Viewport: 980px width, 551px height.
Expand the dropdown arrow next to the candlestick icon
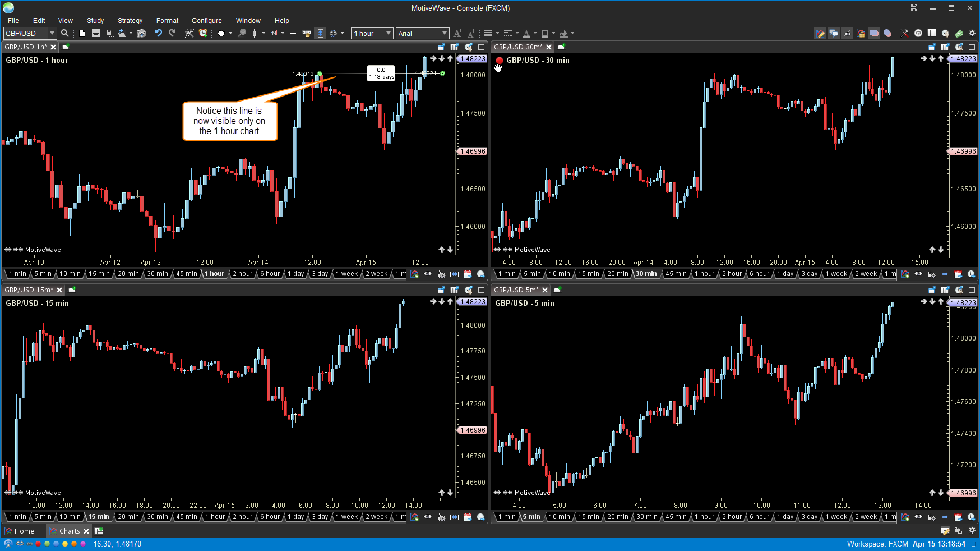click(x=264, y=33)
